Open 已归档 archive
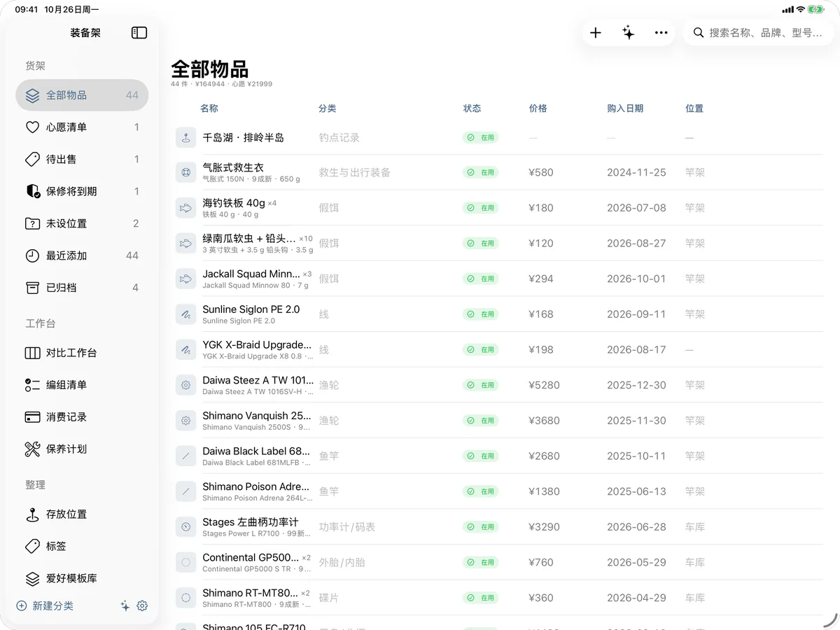The height and width of the screenshot is (630, 840). (82, 288)
